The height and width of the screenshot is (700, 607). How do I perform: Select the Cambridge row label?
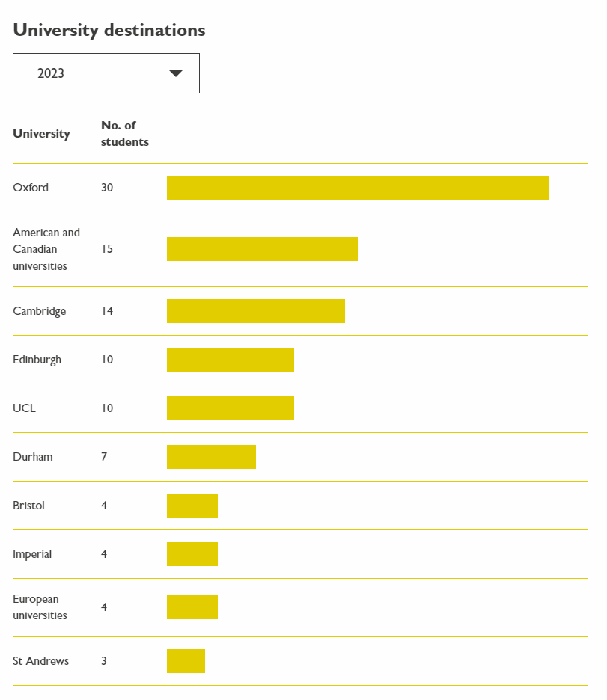(39, 311)
